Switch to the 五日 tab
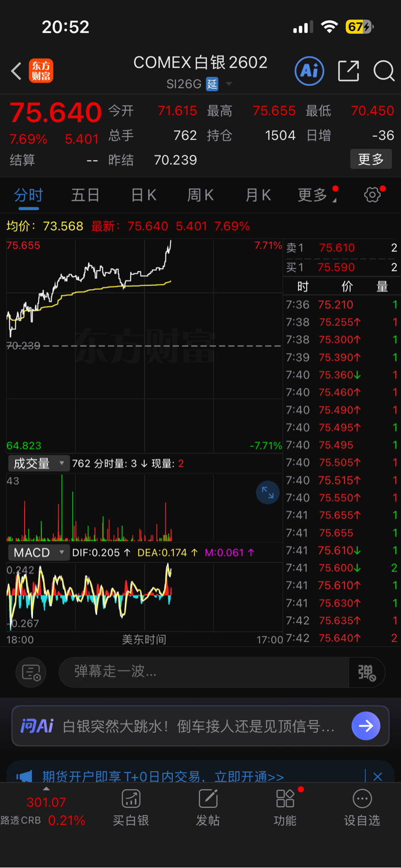 86,195
